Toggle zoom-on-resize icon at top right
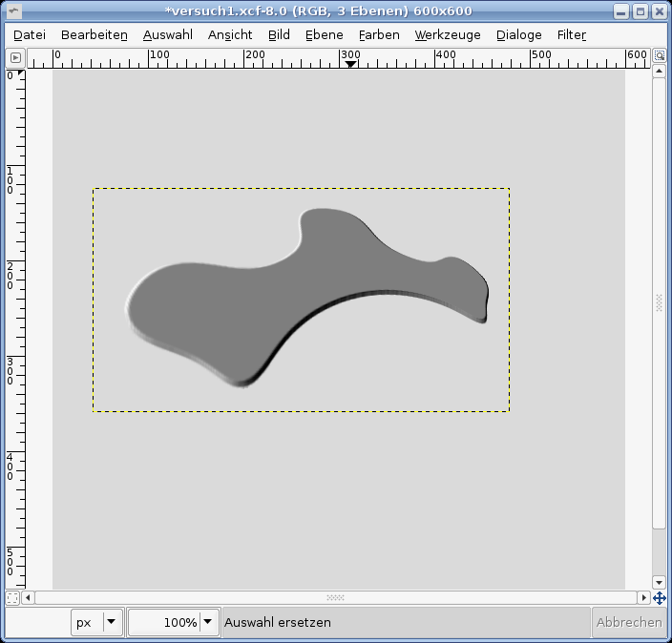This screenshot has width=672, height=643. coord(660,56)
